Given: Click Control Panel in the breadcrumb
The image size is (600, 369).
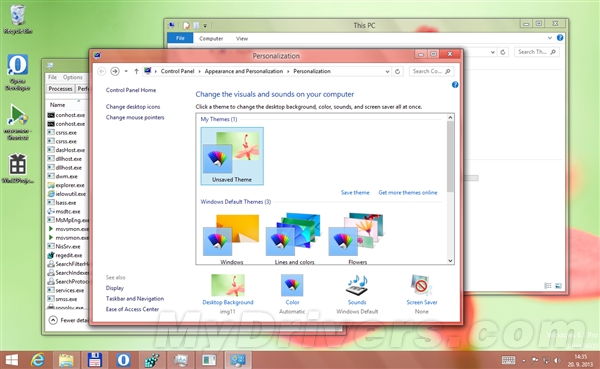Looking at the screenshot, I should click(178, 71).
